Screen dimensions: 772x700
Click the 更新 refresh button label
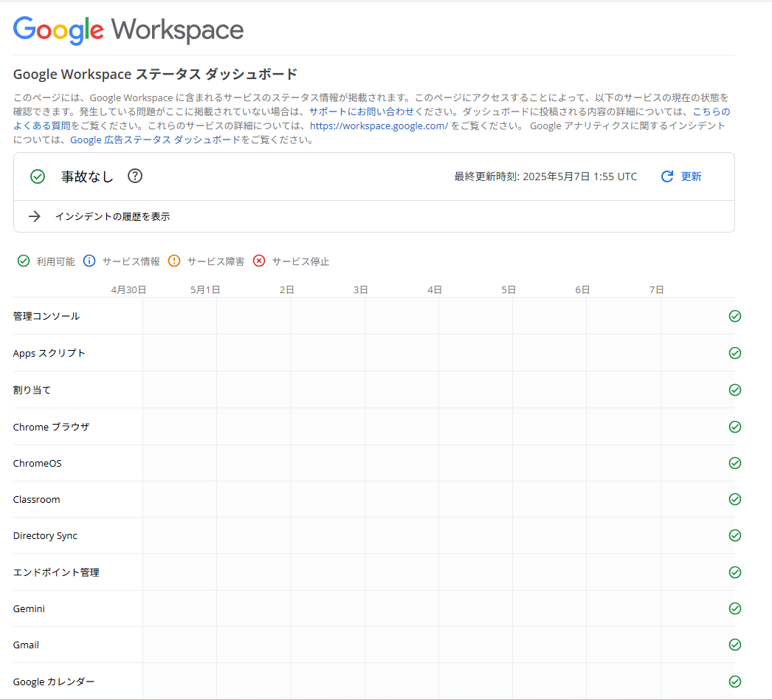pos(691,176)
